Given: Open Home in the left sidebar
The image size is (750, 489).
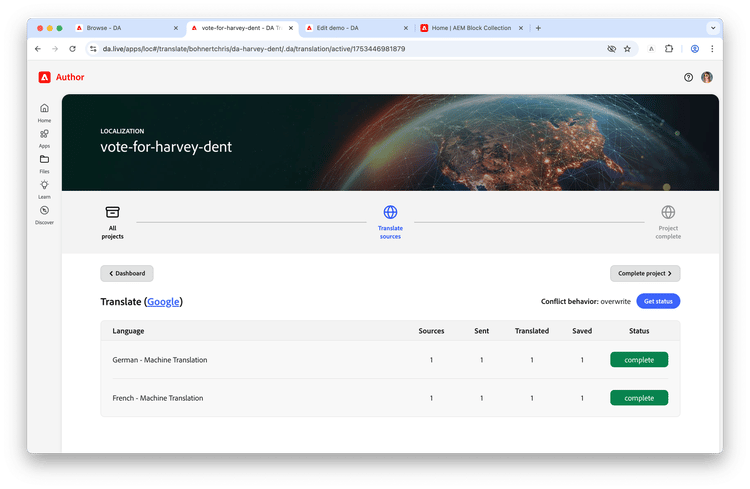Looking at the screenshot, I should [44, 112].
